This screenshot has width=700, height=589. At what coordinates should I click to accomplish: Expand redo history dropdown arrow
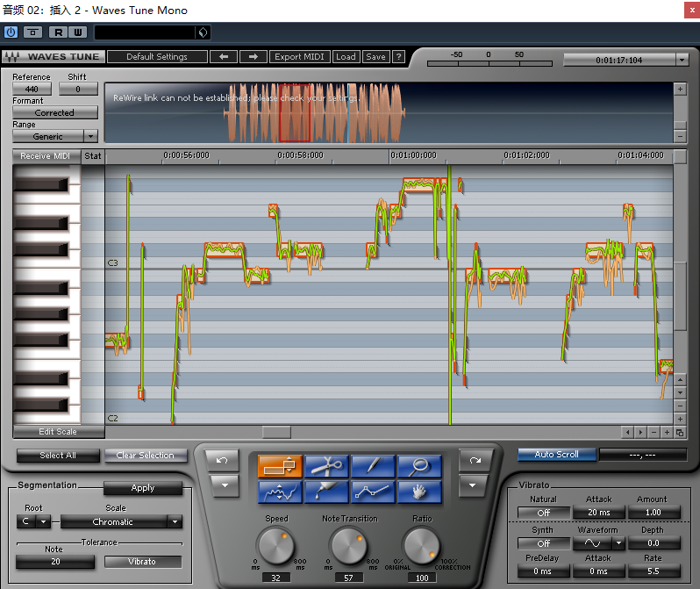[472, 485]
